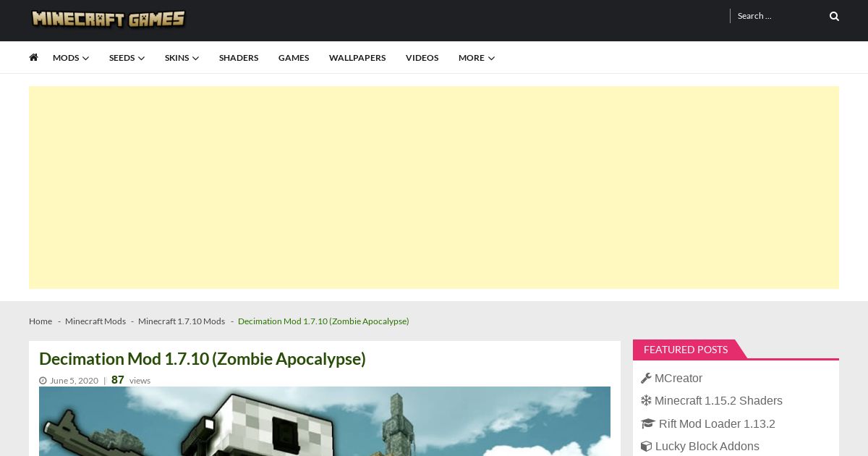This screenshot has width=868, height=456.
Task: Click the wrench icon beside MCreator
Action: tap(646, 378)
